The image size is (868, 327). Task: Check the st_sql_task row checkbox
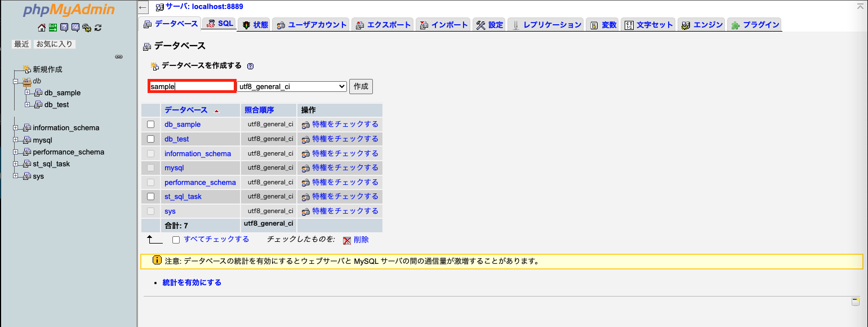pos(150,196)
